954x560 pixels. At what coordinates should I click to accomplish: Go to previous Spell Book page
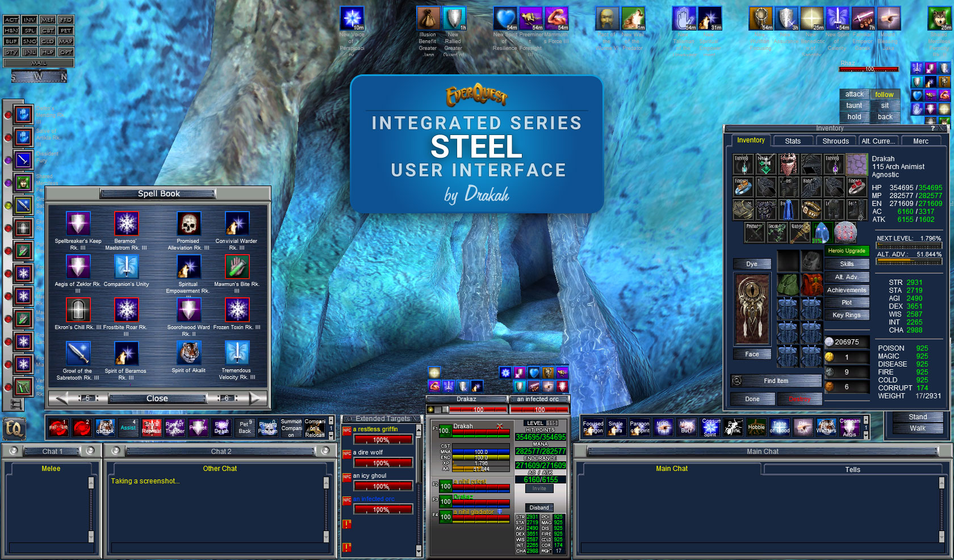(61, 398)
